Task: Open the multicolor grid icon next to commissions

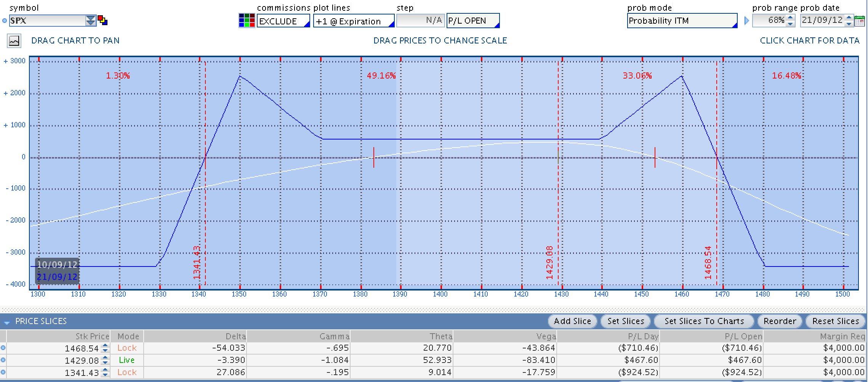Action: 247,21
